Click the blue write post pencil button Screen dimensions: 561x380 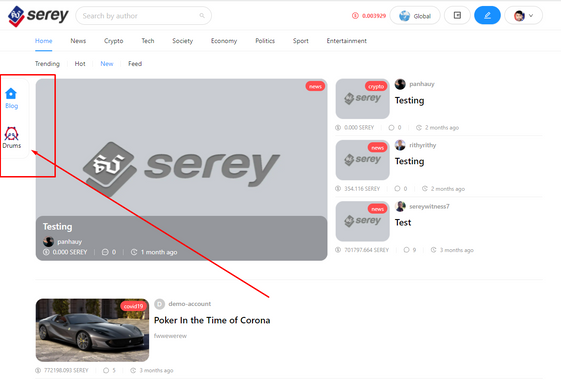tap(487, 16)
